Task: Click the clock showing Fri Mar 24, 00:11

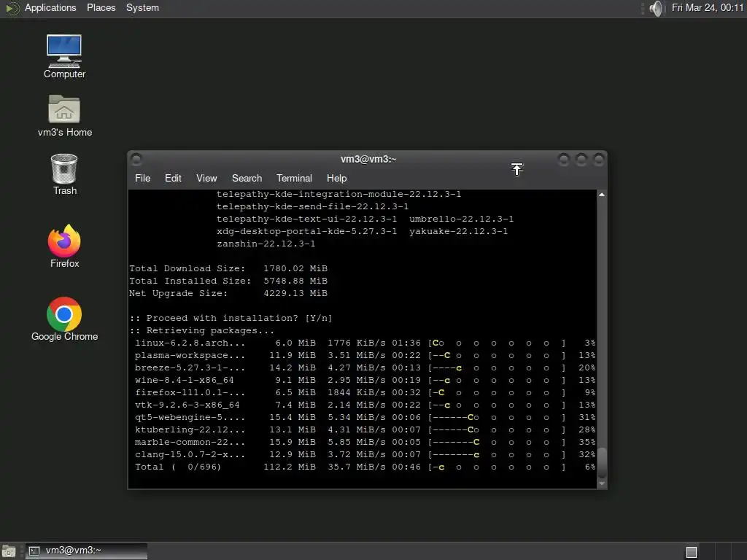Action: coord(708,7)
